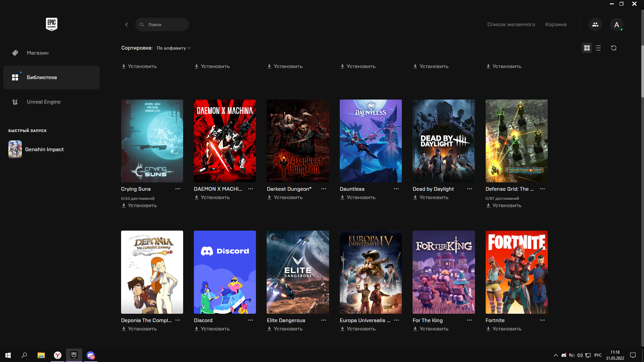Open Список желаемого wishlist

[x=511, y=24]
